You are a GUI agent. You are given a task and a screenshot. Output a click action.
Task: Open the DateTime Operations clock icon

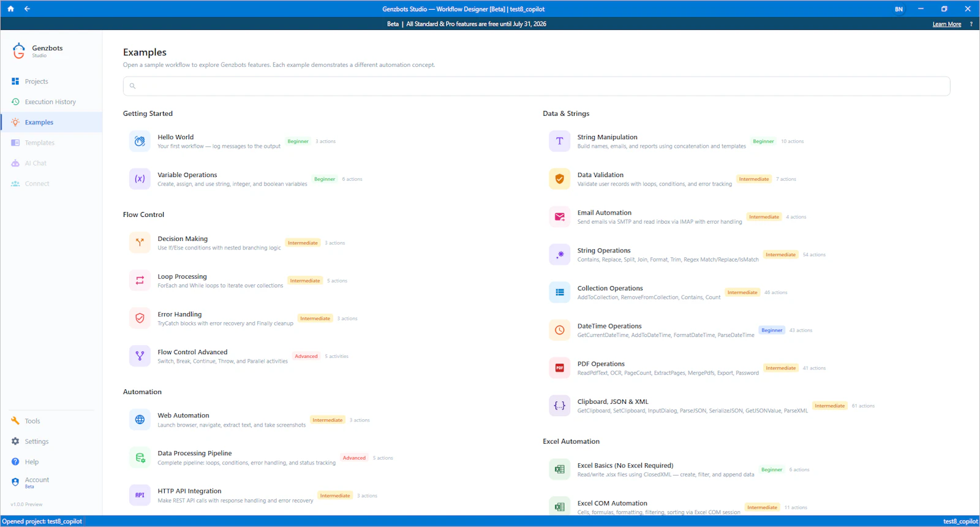(x=559, y=330)
